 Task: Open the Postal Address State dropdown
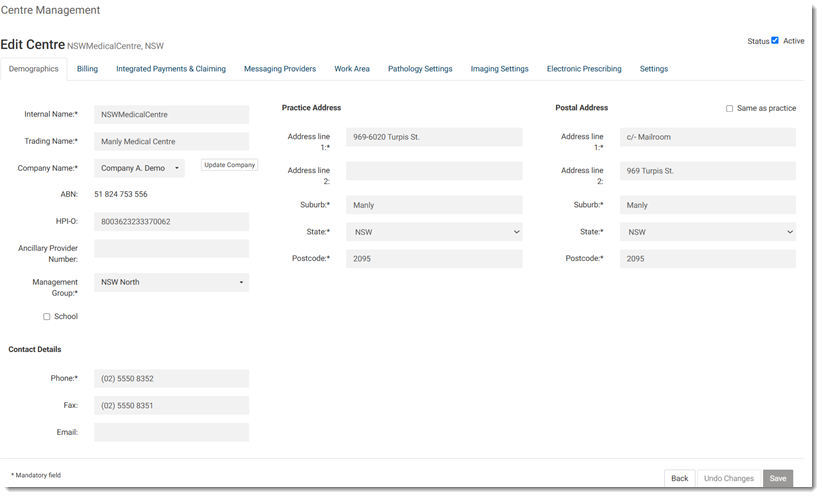pyautogui.click(x=707, y=232)
